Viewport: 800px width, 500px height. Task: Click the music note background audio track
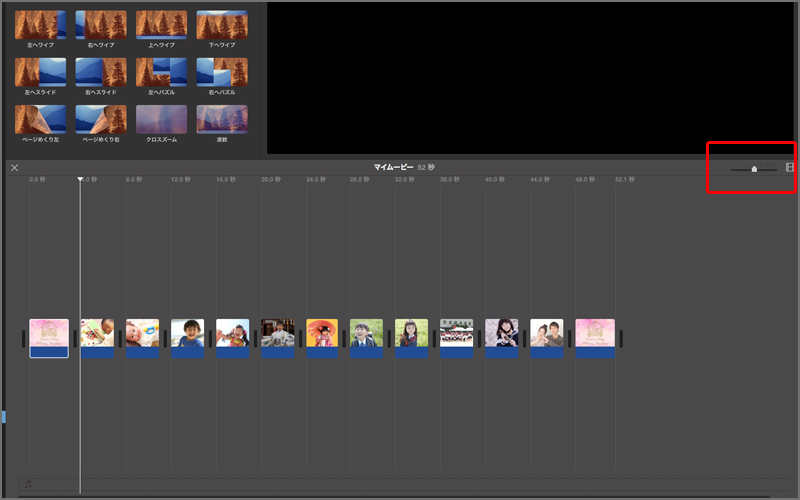click(x=28, y=485)
